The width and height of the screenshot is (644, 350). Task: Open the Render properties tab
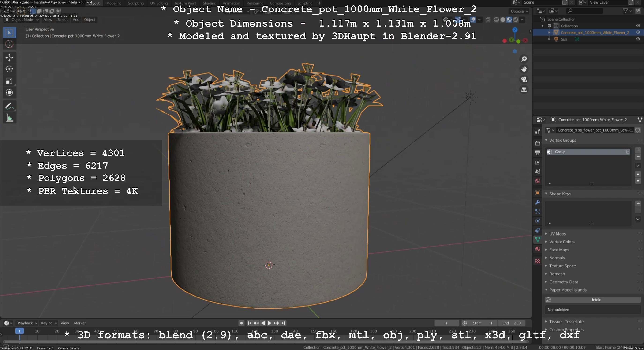click(538, 143)
